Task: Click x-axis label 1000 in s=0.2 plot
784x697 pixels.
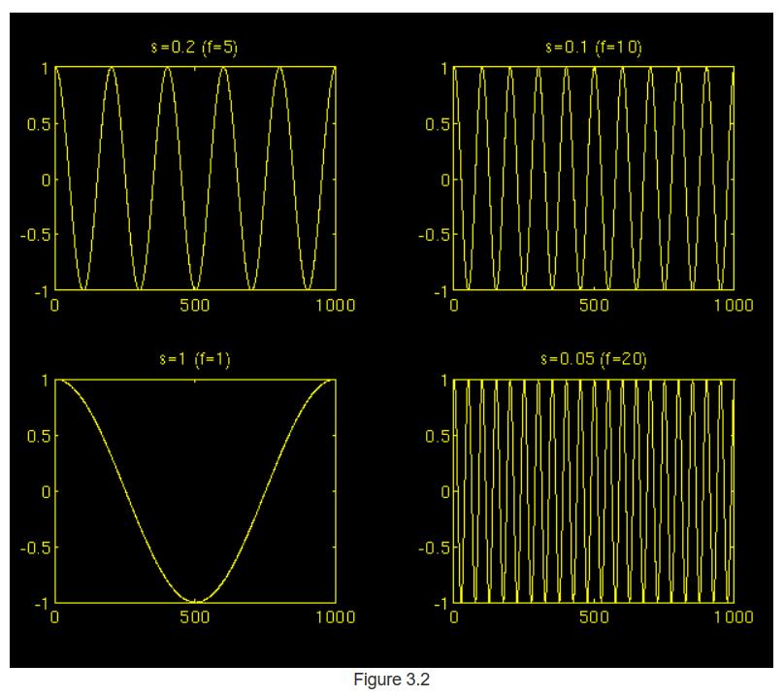Action: (336, 305)
